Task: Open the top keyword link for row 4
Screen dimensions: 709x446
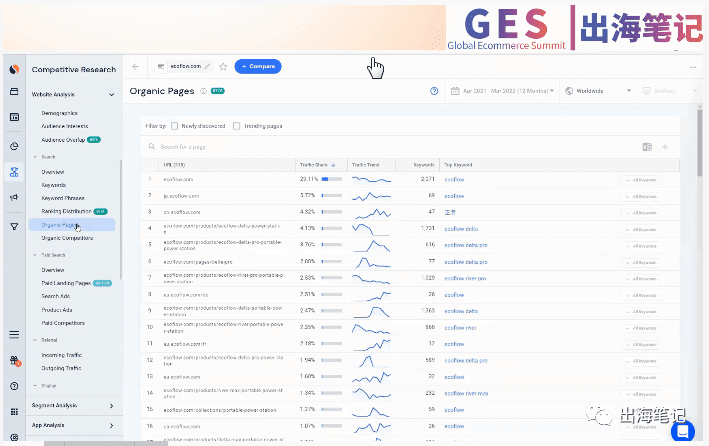Action: pyautogui.click(x=461, y=229)
